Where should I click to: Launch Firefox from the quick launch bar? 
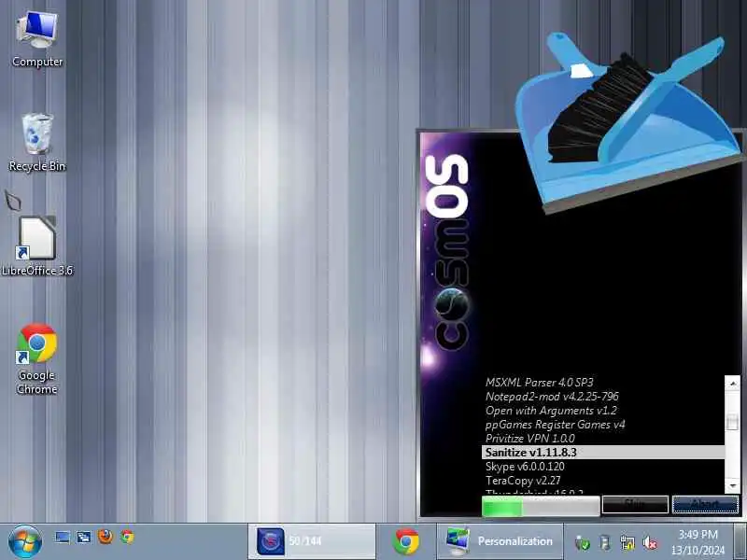106,537
